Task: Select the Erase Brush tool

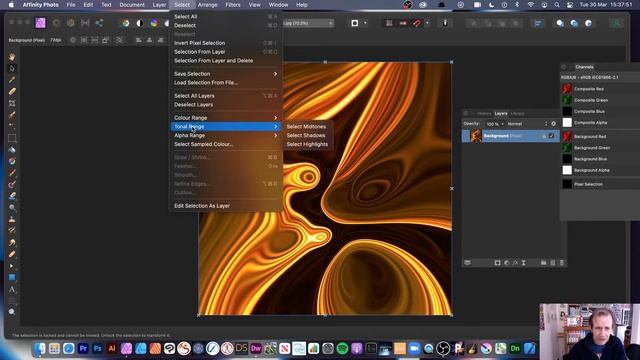Action: (12, 196)
